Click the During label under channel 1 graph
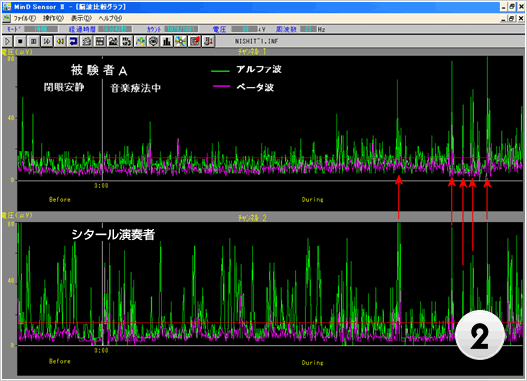527x381 pixels. (x=313, y=200)
